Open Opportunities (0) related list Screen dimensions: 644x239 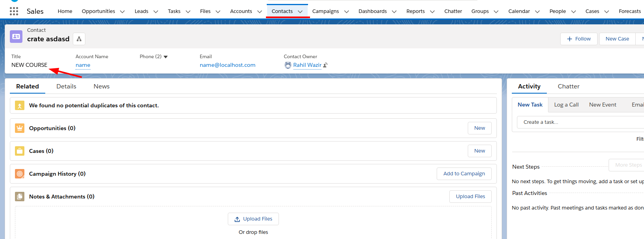click(52, 128)
